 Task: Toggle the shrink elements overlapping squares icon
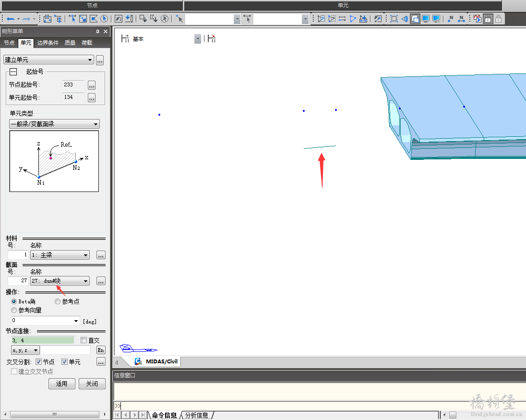(415, 19)
